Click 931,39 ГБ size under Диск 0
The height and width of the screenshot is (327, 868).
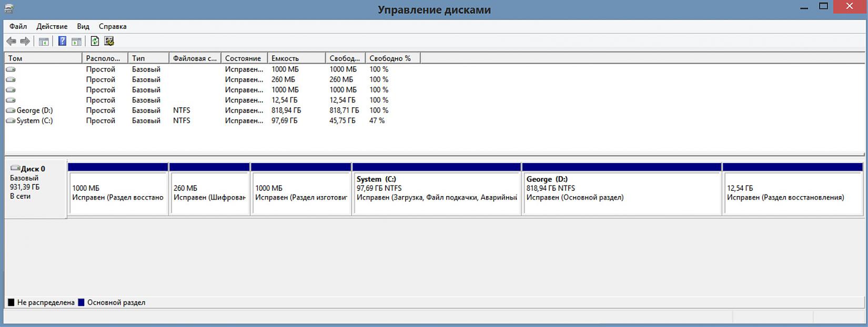[x=25, y=187]
